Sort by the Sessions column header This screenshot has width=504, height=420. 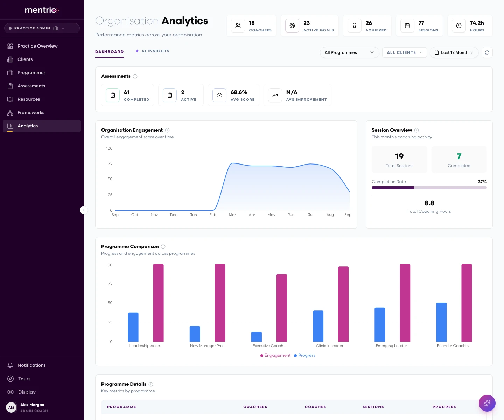(x=373, y=407)
